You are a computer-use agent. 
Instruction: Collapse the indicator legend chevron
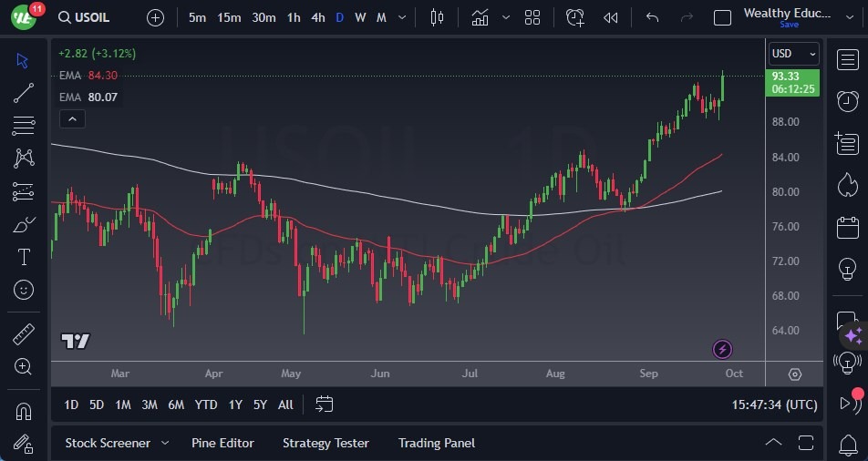tap(71, 118)
